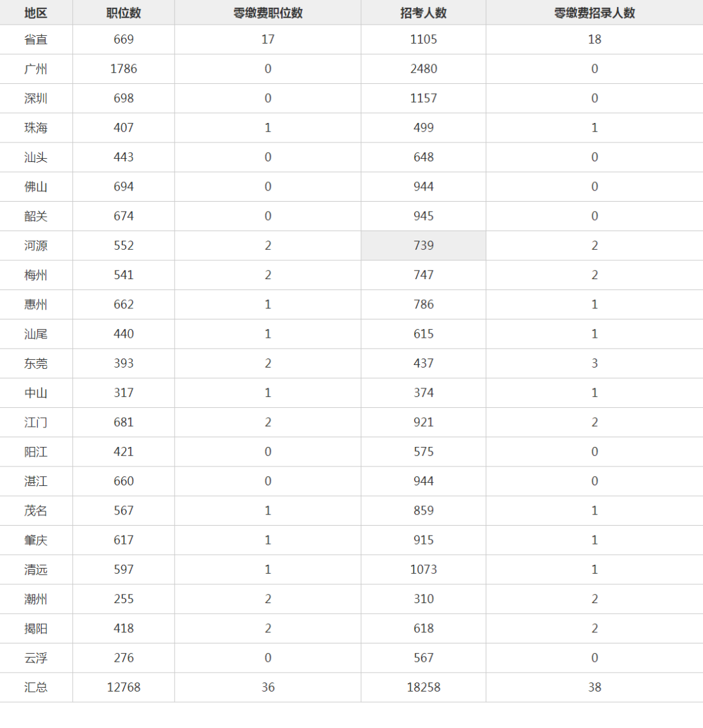The image size is (703, 728).
Task: Click total job count 12768
Action: (x=124, y=688)
